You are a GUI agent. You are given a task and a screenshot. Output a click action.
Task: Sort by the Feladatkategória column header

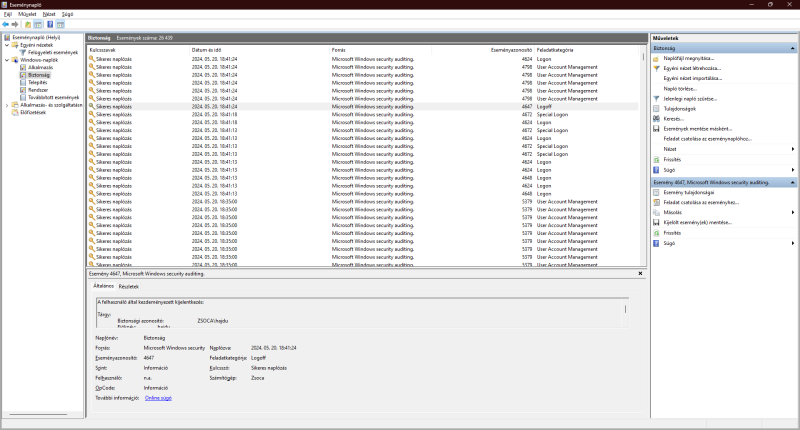pyautogui.click(x=586, y=50)
